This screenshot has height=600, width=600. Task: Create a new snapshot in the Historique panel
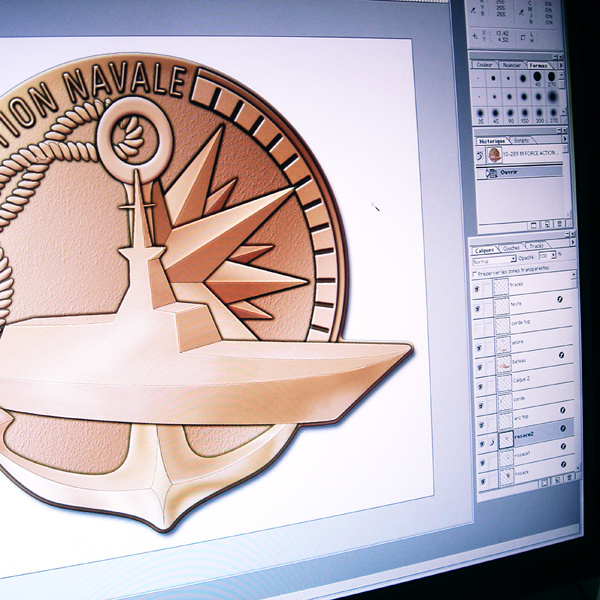click(547, 224)
